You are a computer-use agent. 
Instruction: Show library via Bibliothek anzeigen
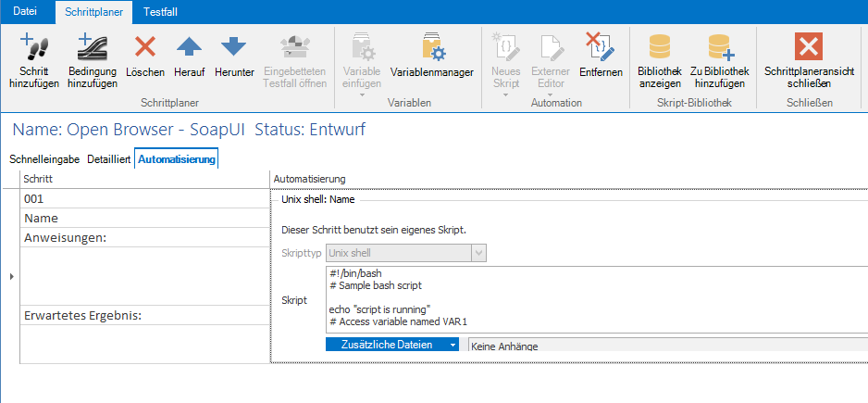(x=659, y=48)
